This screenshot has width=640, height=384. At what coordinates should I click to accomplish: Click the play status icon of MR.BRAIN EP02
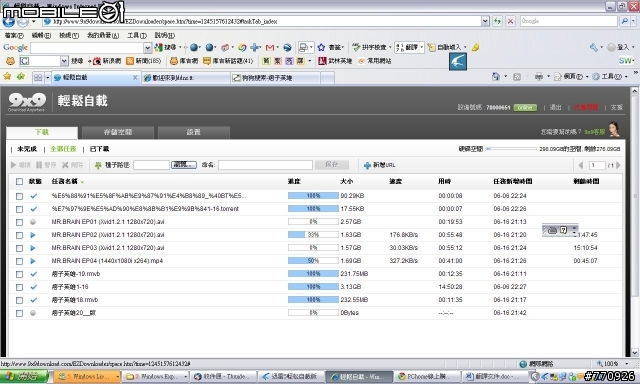pos(33,235)
